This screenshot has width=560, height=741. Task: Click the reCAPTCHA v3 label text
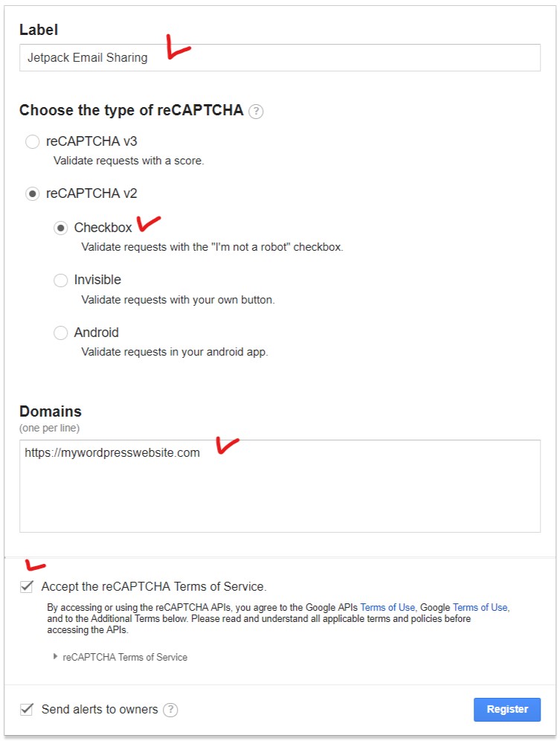click(91, 141)
